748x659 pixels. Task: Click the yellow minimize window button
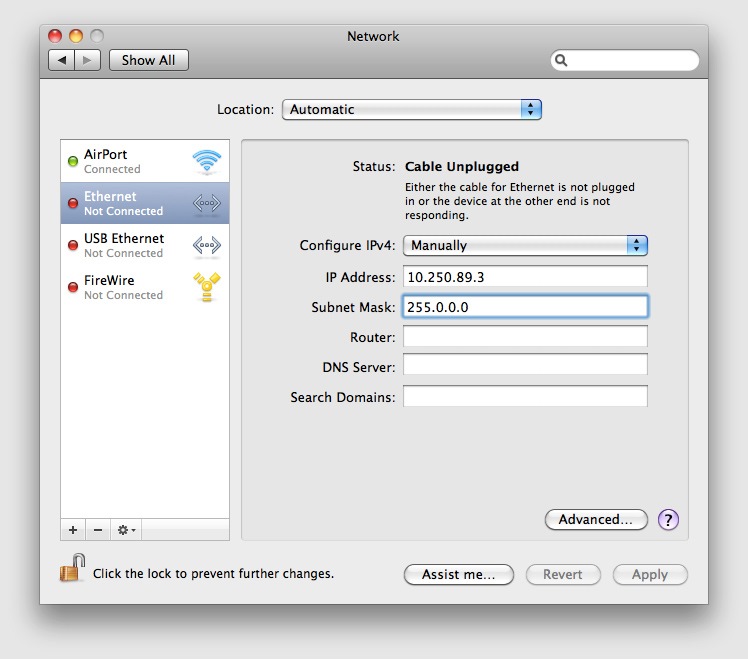click(76, 36)
